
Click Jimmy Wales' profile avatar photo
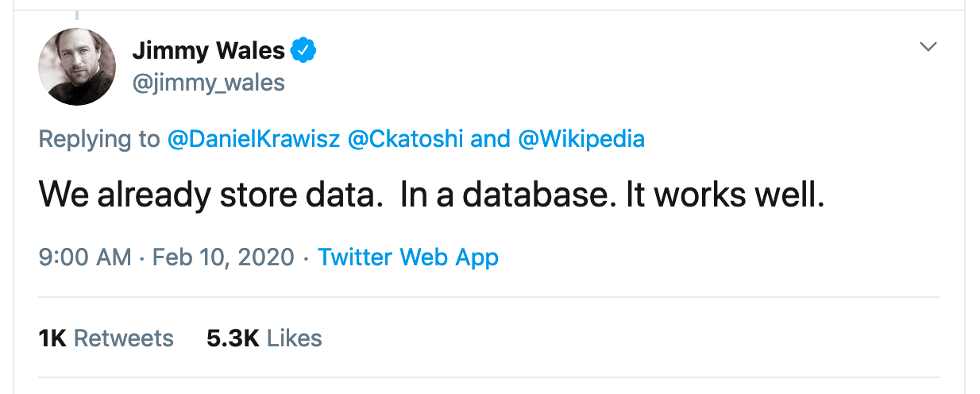click(77, 67)
